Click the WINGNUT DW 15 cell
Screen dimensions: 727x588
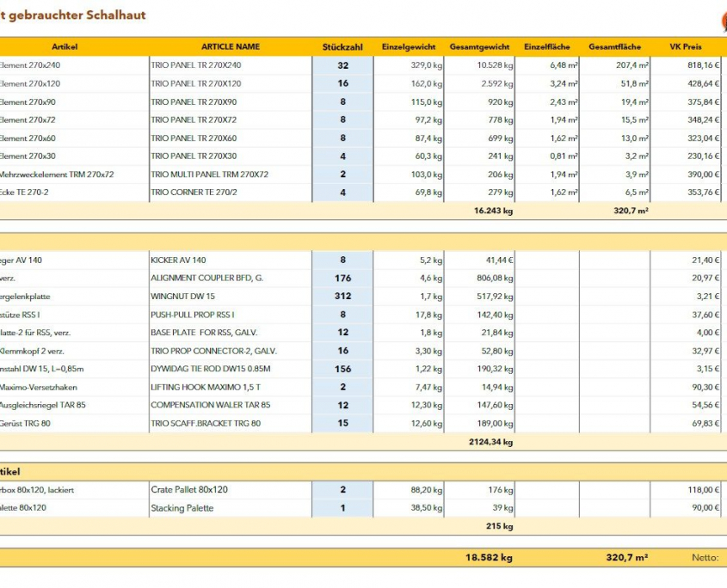230,297
